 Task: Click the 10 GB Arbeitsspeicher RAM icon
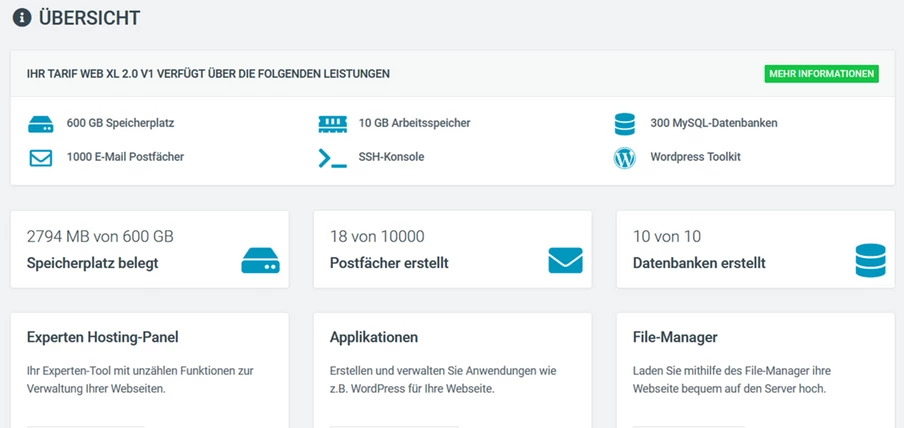point(333,124)
